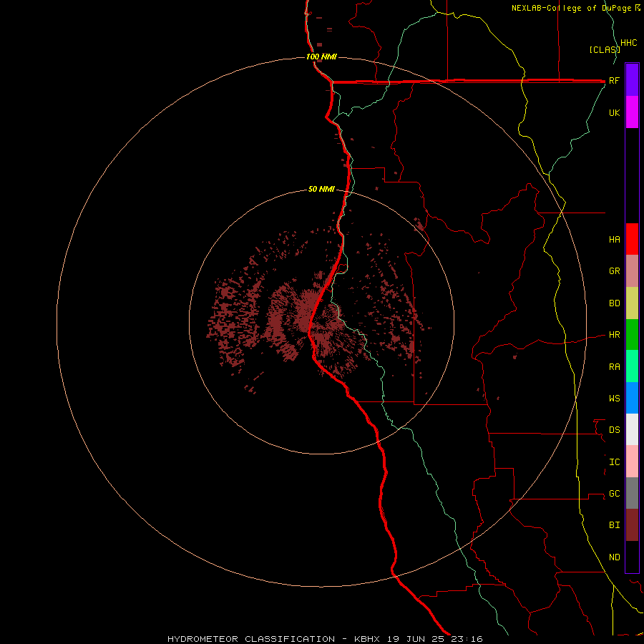Click the HYDROMETEOR CLASSIFICATION title text
Viewport: 644px width, 644px height.
251,639
